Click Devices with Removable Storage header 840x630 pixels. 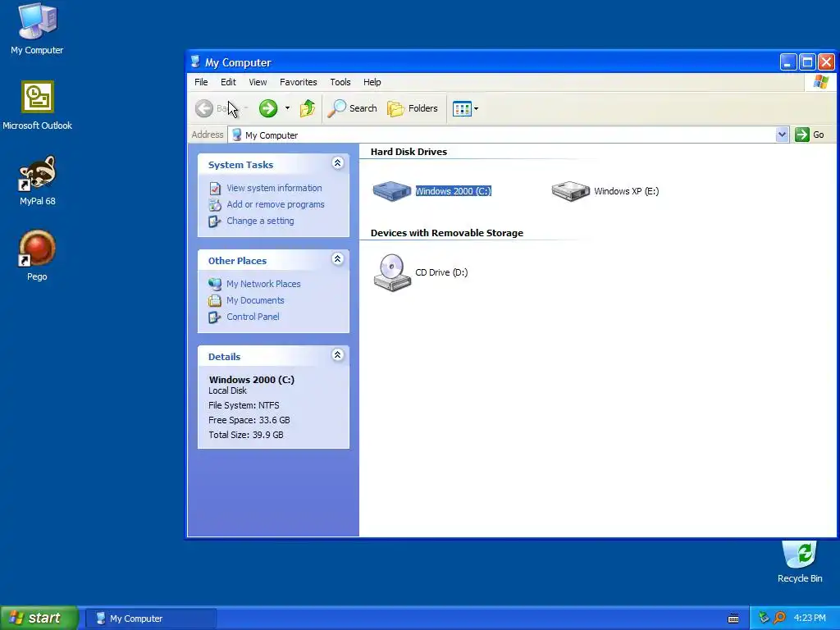pyautogui.click(x=447, y=233)
